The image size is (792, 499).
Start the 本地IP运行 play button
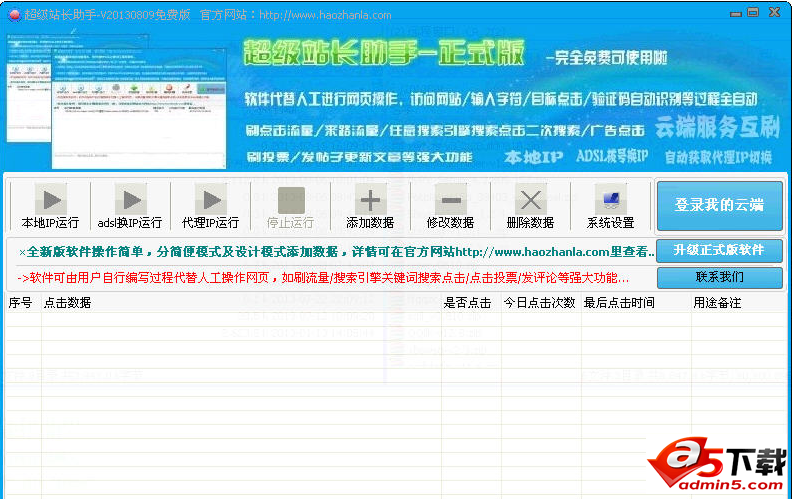click(51, 201)
